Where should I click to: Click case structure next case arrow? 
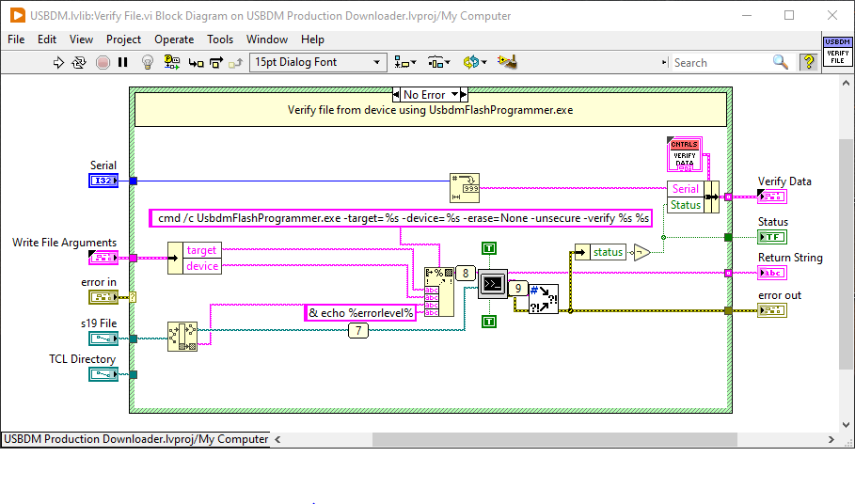464,95
